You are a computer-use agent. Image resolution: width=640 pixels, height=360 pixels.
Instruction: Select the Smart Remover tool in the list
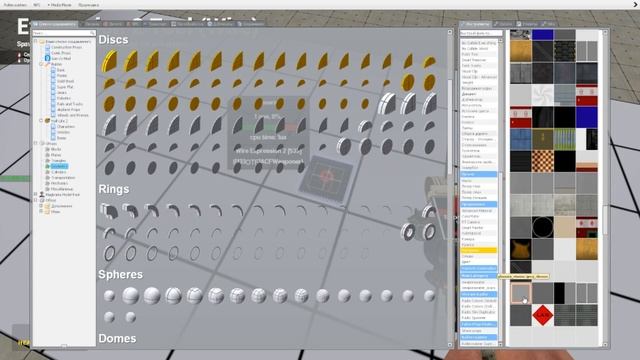pos(478,60)
